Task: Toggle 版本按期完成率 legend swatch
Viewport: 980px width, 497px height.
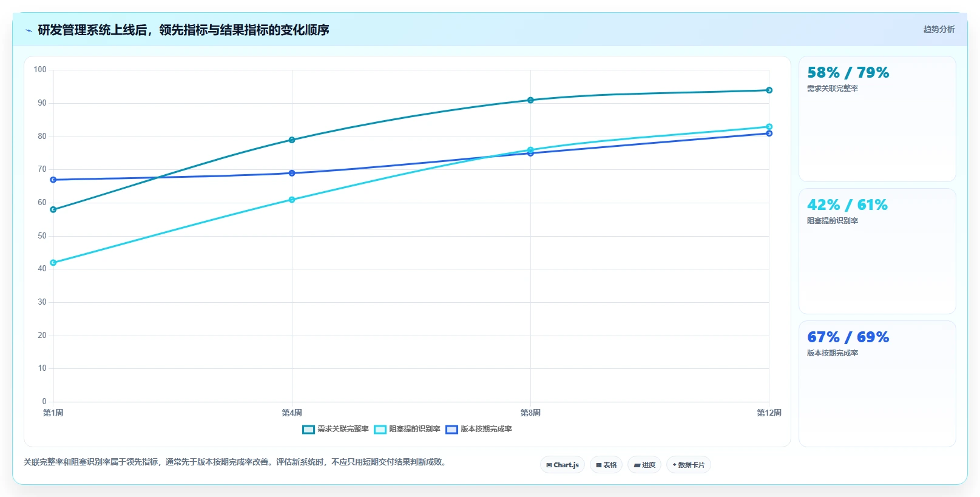Action: [x=451, y=430]
